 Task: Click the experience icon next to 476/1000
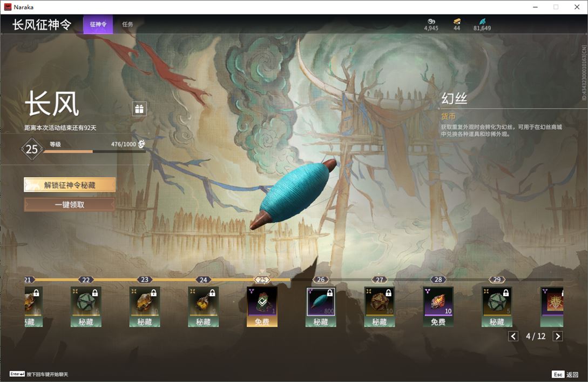click(x=142, y=144)
